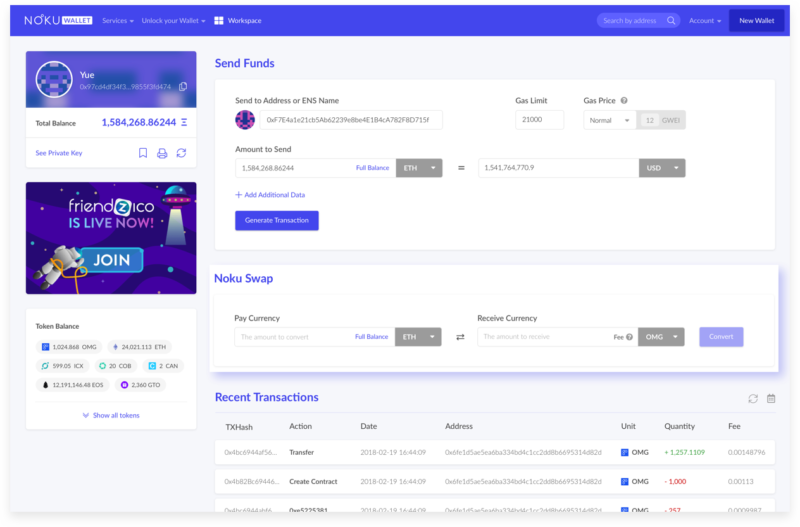Viewport: 800px width, 527px height.
Task: Click the Workspace grid icon
Action: (x=219, y=21)
